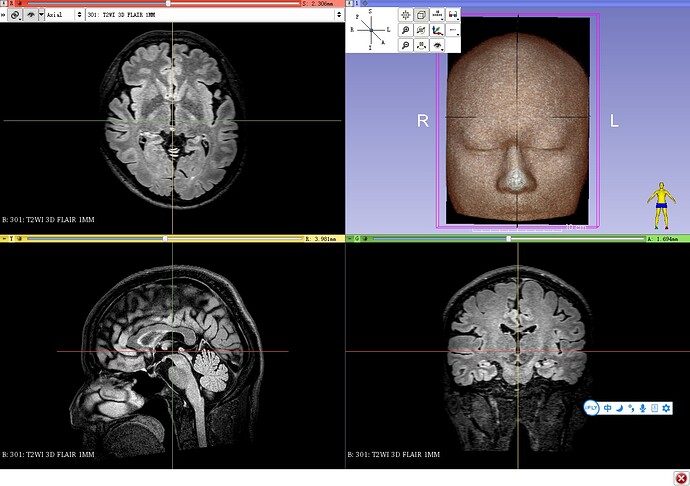Reset green slice field of view icon
Image resolution: width=690 pixels, height=486 pixels.
click(364, 239)
